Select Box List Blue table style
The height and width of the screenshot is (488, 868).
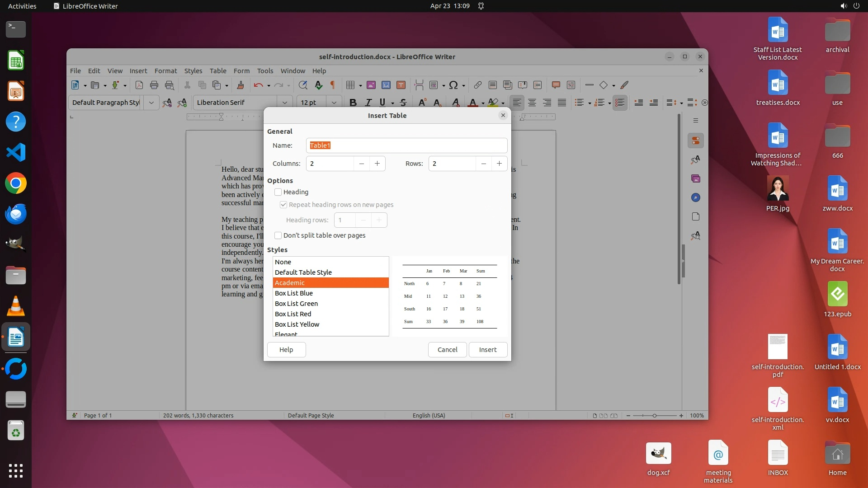click(294, 293)
